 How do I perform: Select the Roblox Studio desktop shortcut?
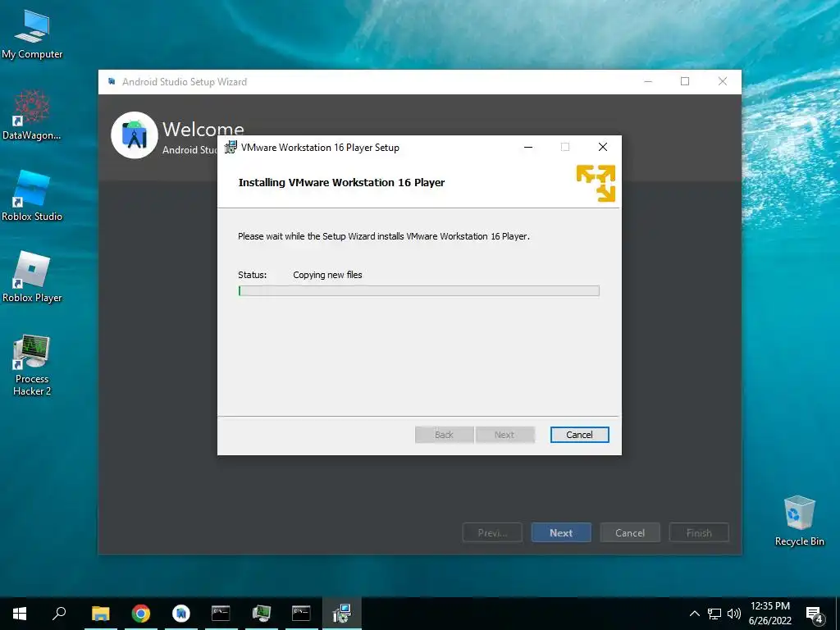pyautogui.click(x=32, y=196)
